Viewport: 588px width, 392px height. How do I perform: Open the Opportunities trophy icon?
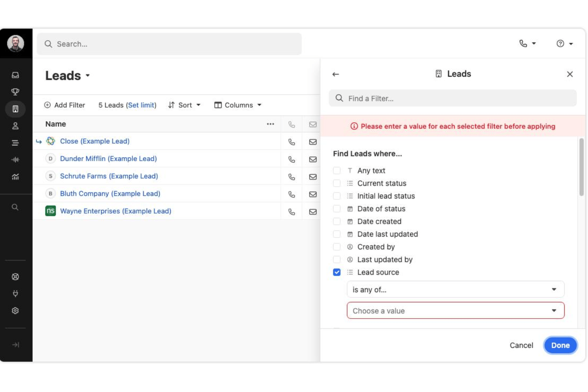(x=15, y=92)
